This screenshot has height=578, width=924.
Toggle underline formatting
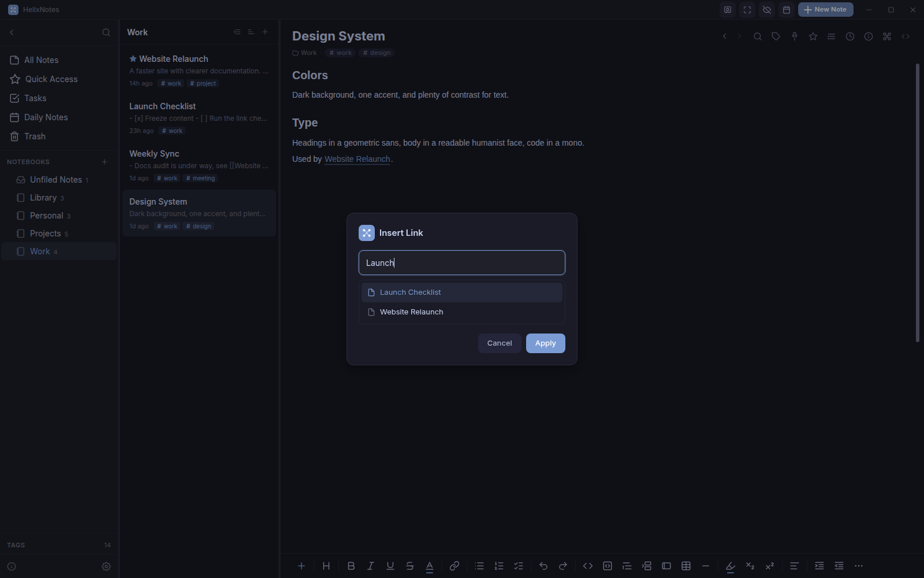[390, 566]
